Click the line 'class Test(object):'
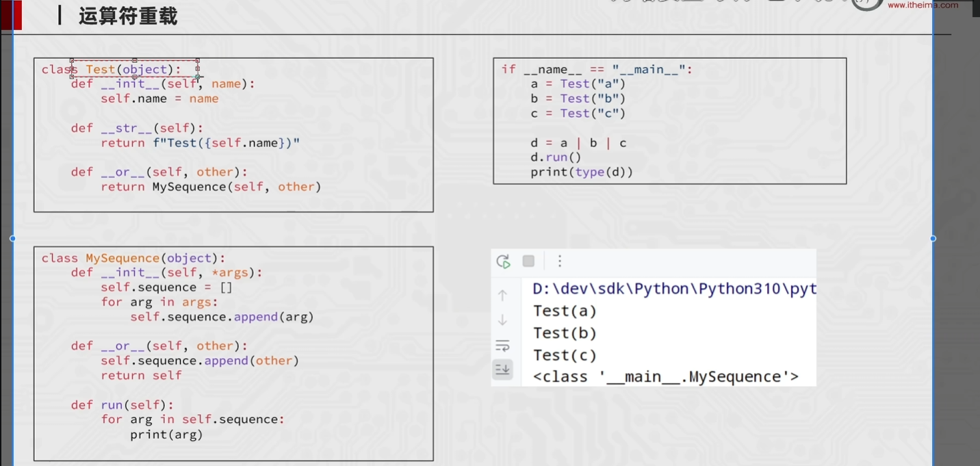Viewport: 980px width, 466px height. click(x=111, y=69)
